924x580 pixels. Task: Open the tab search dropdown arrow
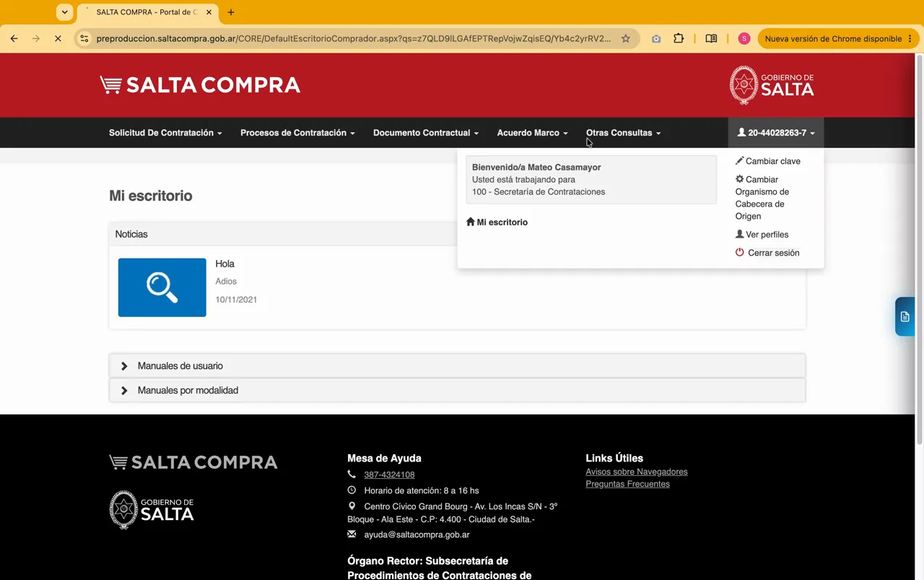(64, 12)
